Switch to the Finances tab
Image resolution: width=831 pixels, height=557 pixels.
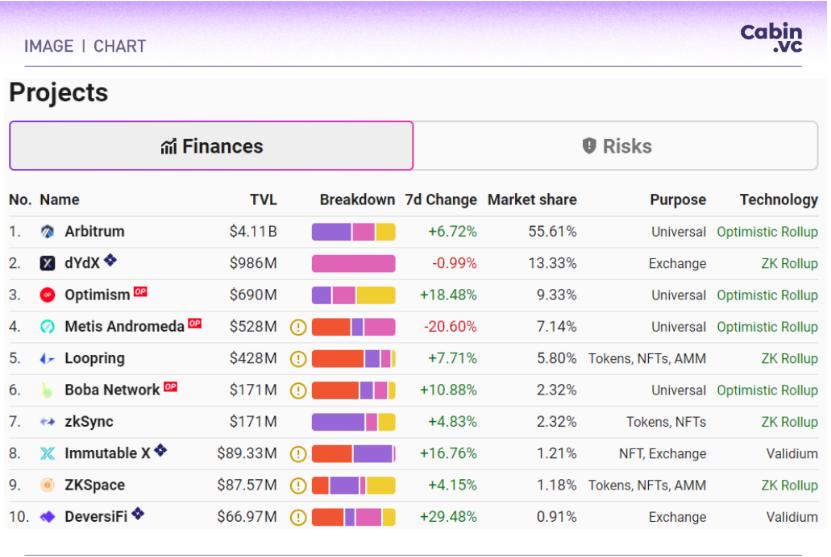click(x=211, y=146)
